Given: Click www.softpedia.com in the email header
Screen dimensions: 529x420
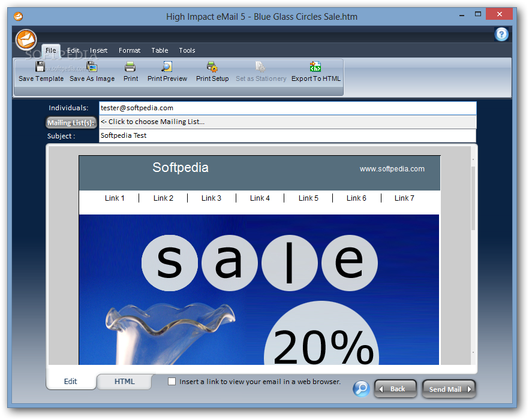Looking at the screenshot, I should tap(392, 169).
